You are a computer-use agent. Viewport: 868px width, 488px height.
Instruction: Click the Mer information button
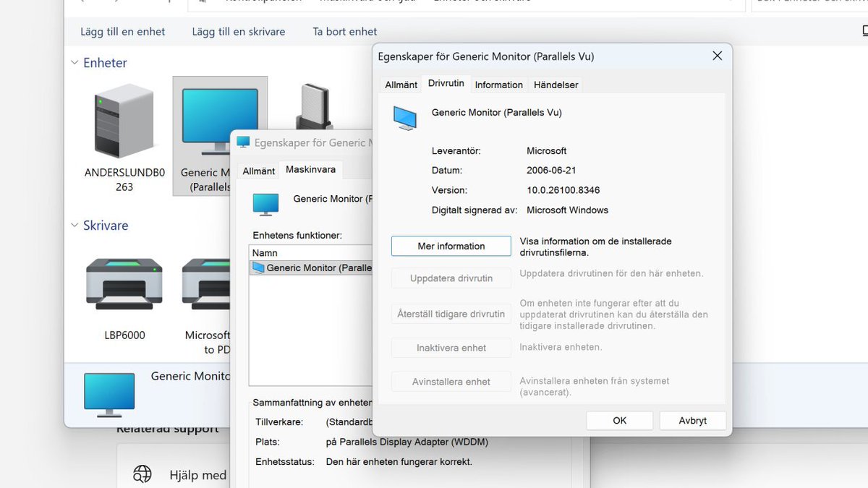point(451,246)
